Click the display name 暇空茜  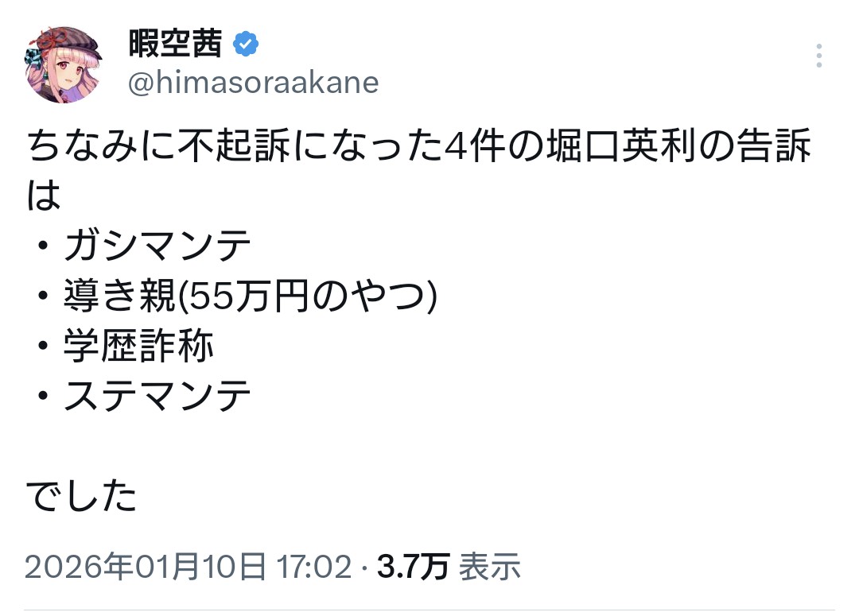(x=175, y=45)
